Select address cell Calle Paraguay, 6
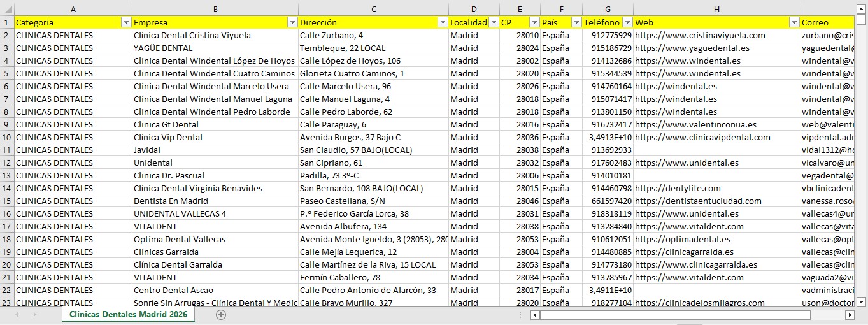This screenshot has width=868, height=325. click(373, 124)
